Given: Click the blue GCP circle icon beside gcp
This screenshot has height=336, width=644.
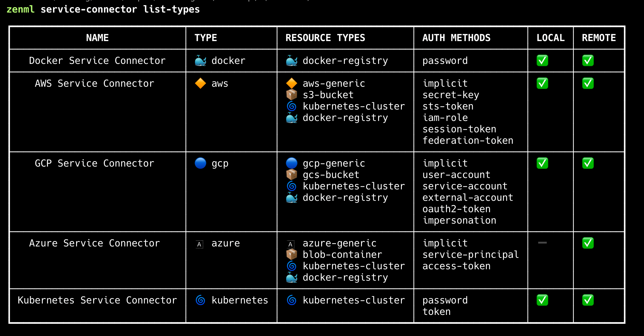Looking at the screenshot, I should pos(200,163).
